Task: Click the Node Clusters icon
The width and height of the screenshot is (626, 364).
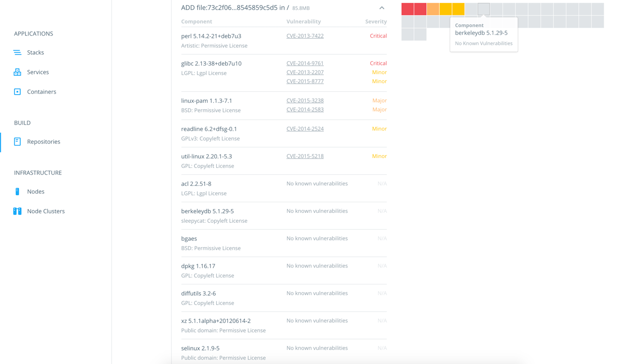Action: coord(17,211)
